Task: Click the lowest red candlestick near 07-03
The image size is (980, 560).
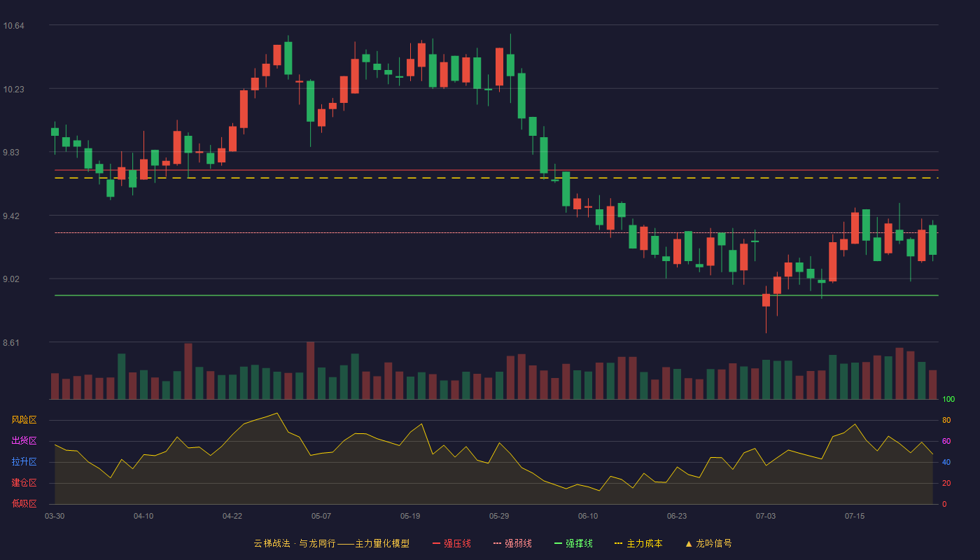Action: point(766,300)
